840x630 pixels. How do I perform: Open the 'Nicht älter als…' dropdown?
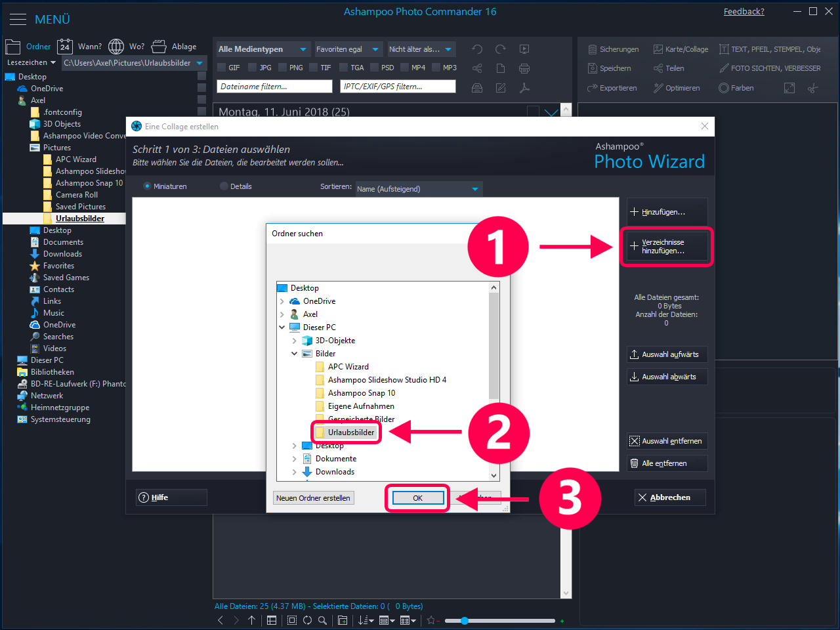(421, 49)
